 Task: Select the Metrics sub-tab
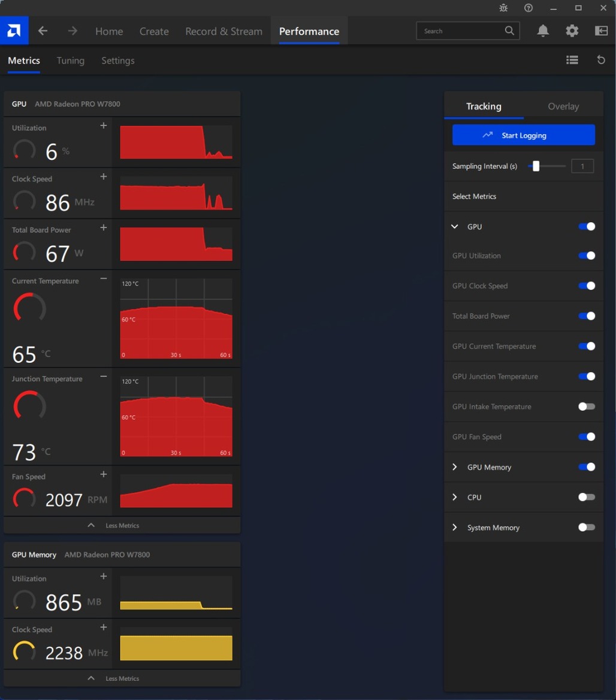tap(24, 60)
